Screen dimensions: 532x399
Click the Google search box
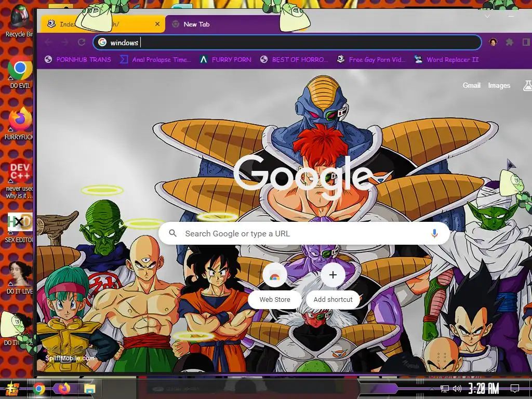point(304,233)
